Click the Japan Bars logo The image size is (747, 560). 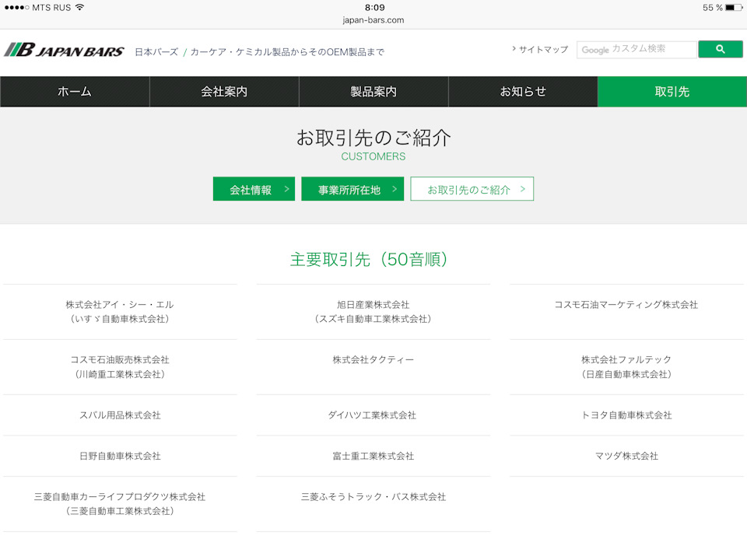coord(64,50)
